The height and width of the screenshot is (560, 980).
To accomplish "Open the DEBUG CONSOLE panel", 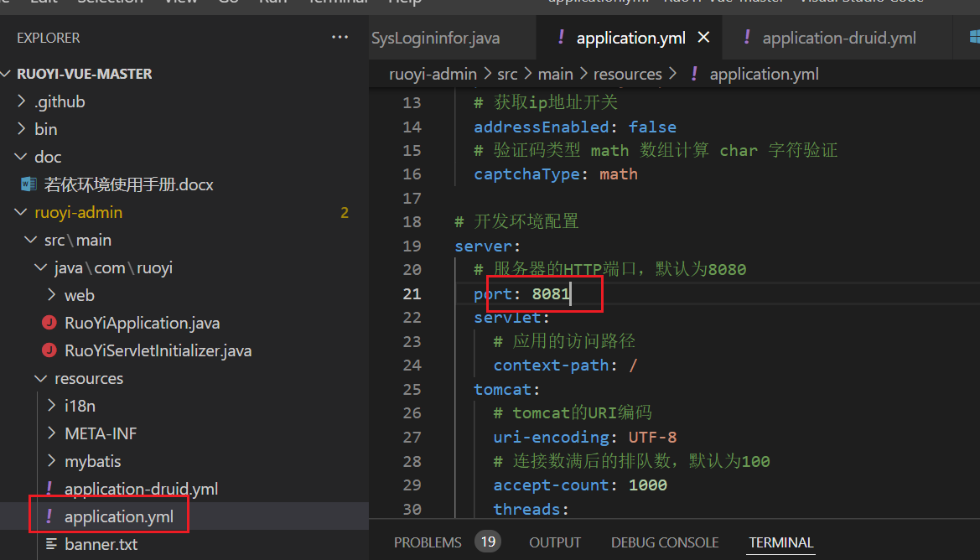I will pyautogui.click(x=665, y=542).
